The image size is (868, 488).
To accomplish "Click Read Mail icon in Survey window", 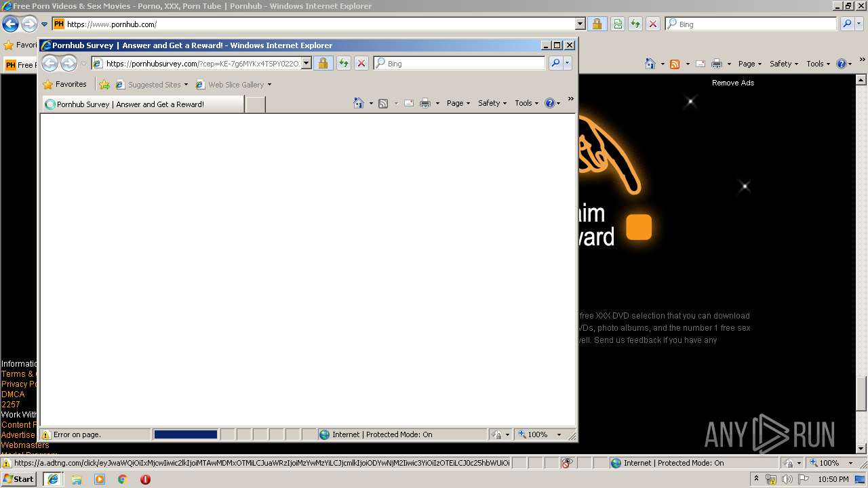I will (x=409, y=103).
